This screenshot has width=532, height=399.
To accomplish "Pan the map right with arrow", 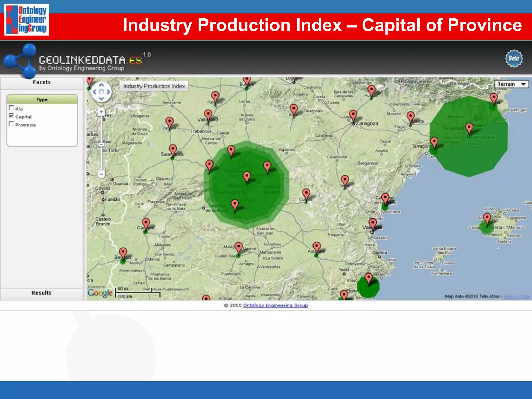I will click(108, 92).
